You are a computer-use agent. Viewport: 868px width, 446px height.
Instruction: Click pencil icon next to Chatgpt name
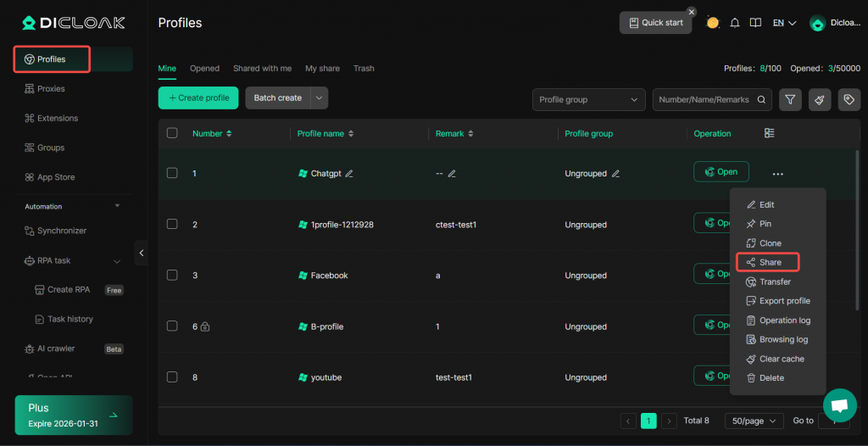pos(349,174)
